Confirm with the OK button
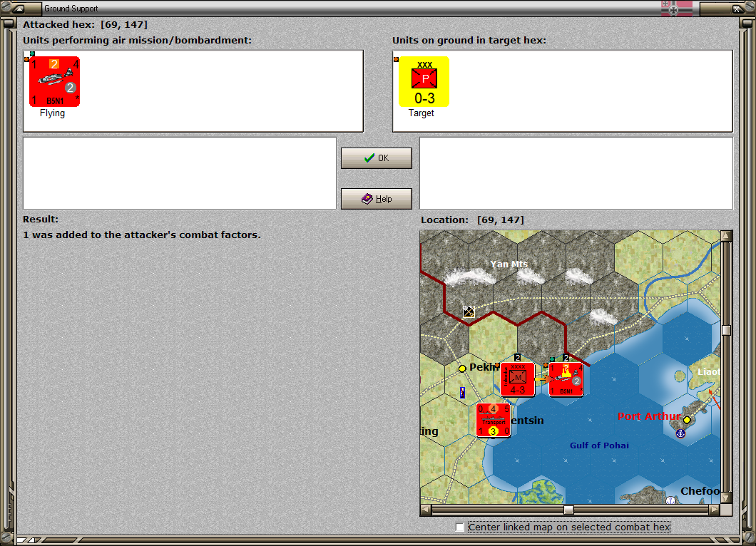 click(x=377, y=158)
